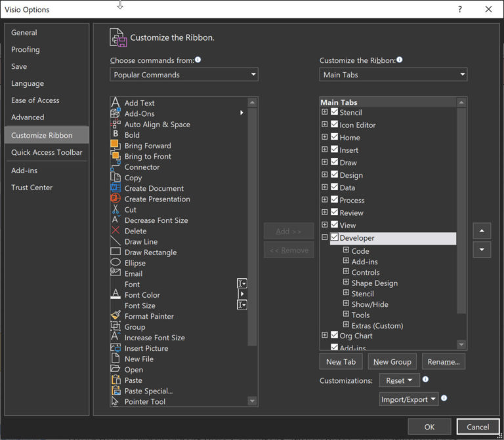This screenshot has height=440, width=504.
Task: Open the Import/Export dropdown
Action: coord(408,399)
